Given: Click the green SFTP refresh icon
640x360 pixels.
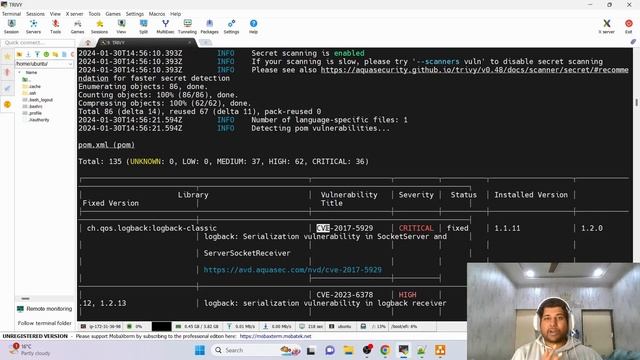Looking at the screenshot, I should tap(46, 54).
